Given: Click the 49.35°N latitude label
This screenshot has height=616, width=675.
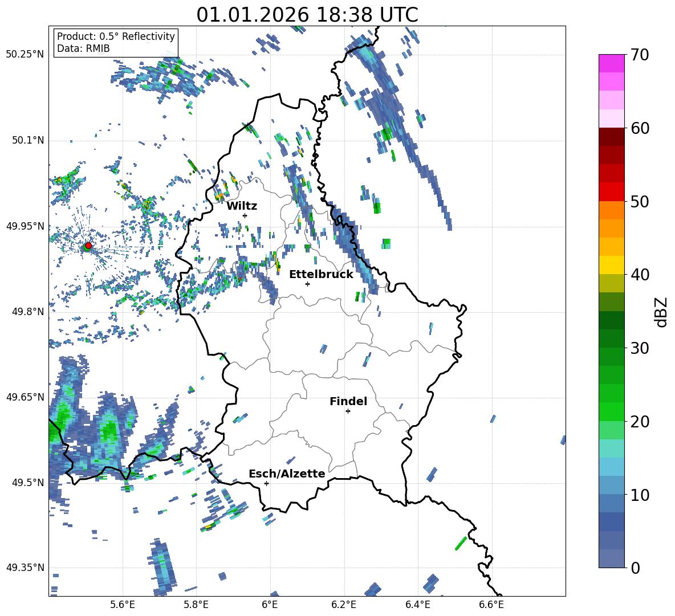Looking at the screenshot, I should tap(25, 568).
